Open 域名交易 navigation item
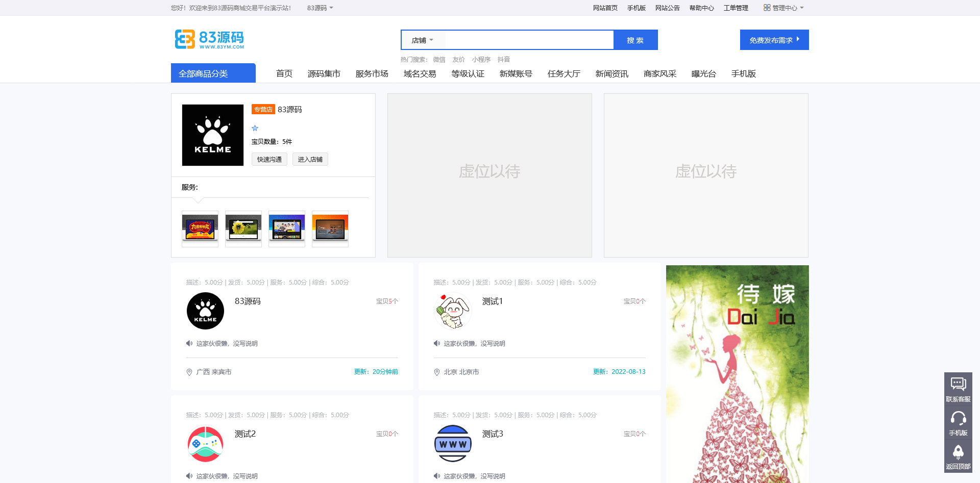Viewport: 980px width, 483px height. tap(420, 73)
